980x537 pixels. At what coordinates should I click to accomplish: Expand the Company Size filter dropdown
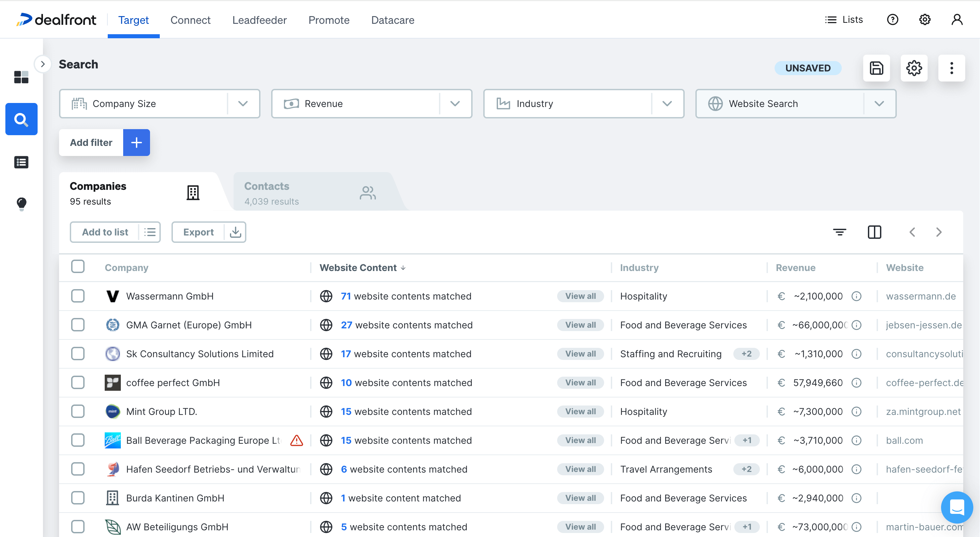243,103
